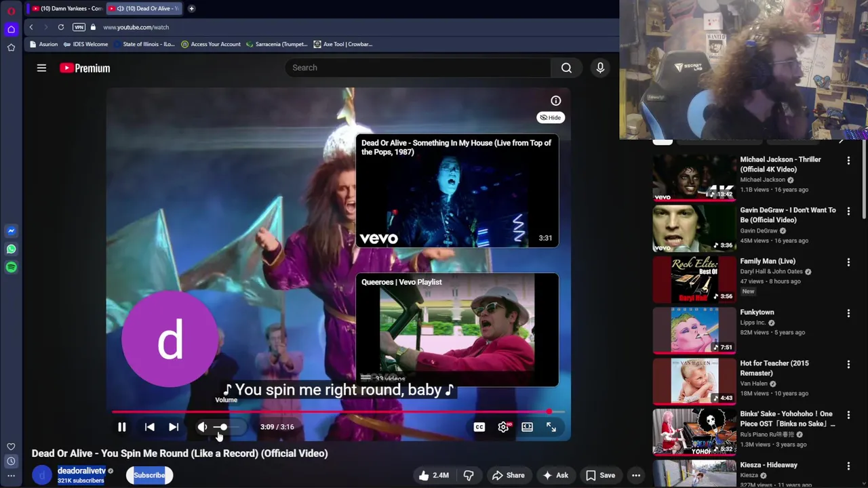Image resolution: width=868 pixels, height=488 pixels.
Task: Start voice search with microphone
Action: [x=600, y=68]
